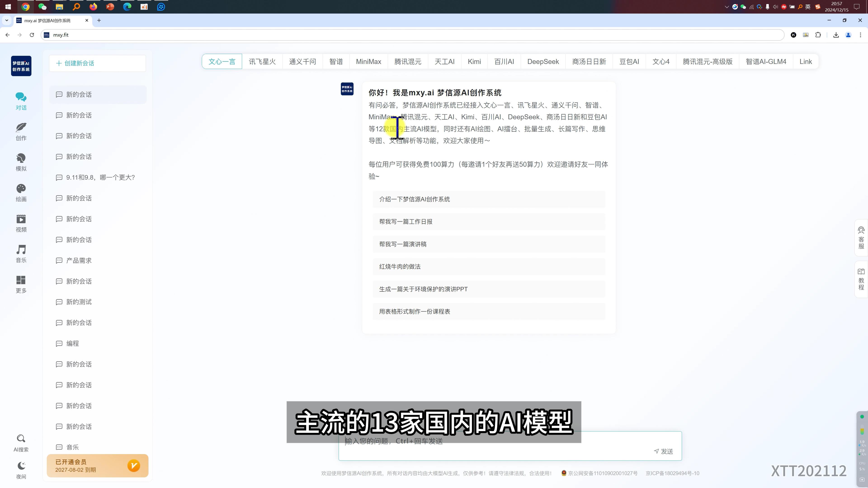This screenshot has height=488, width=868.
Task: Select the Kimi model tab
Action: tap(474, 62)
